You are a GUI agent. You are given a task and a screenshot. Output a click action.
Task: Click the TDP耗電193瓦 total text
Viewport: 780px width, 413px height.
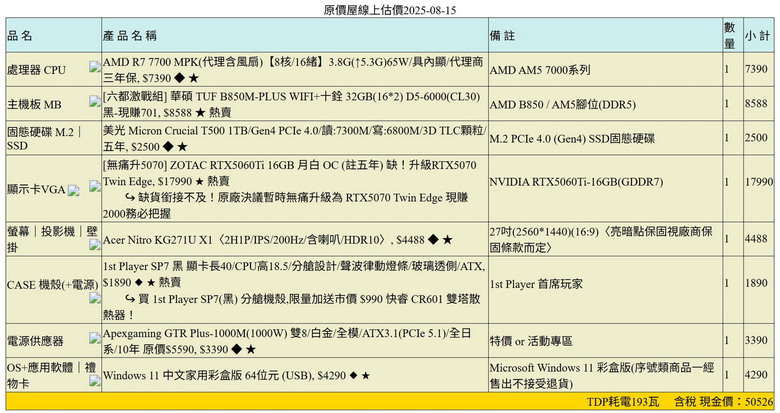[x=622, y=402]
